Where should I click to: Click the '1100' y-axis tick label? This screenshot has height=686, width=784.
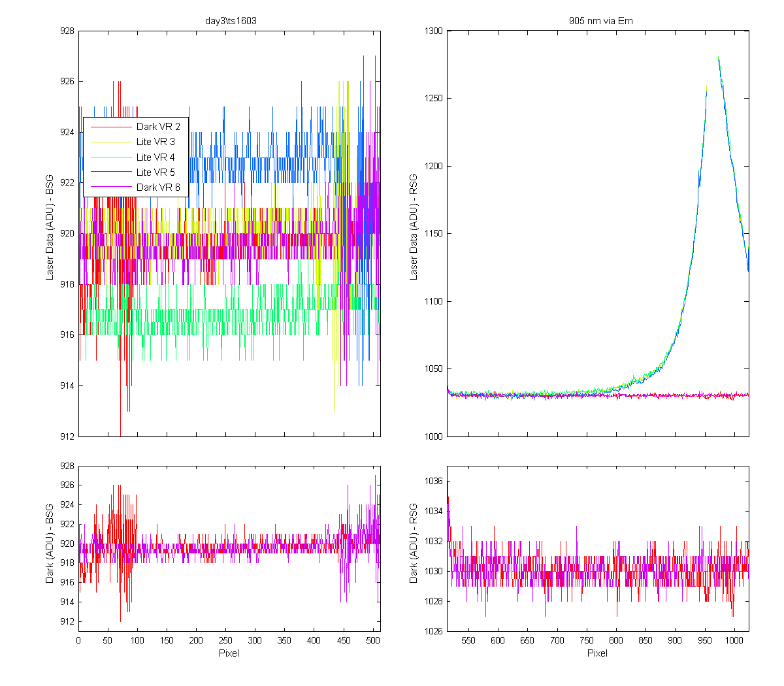click(434, 301)
